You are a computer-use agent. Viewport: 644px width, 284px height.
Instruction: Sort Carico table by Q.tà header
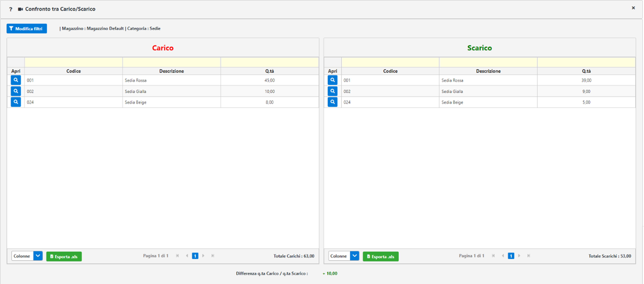click(270, 71)
